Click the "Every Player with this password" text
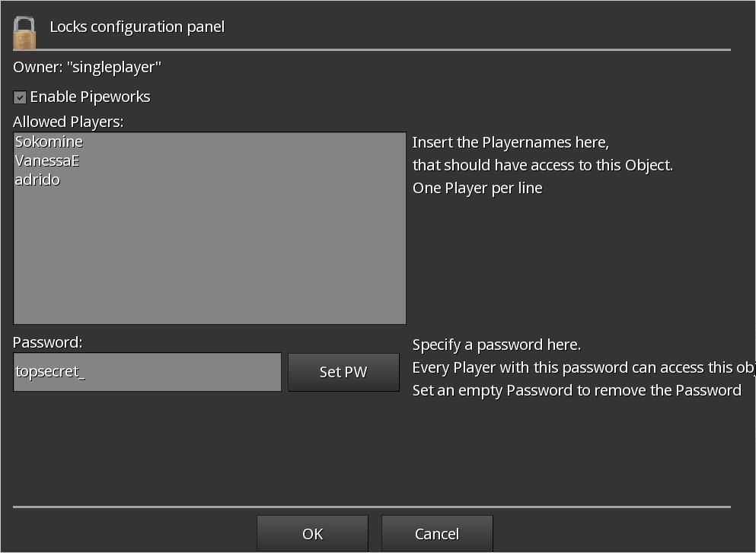The height and width of the screenshot is (553, 756). click(582, 368)
